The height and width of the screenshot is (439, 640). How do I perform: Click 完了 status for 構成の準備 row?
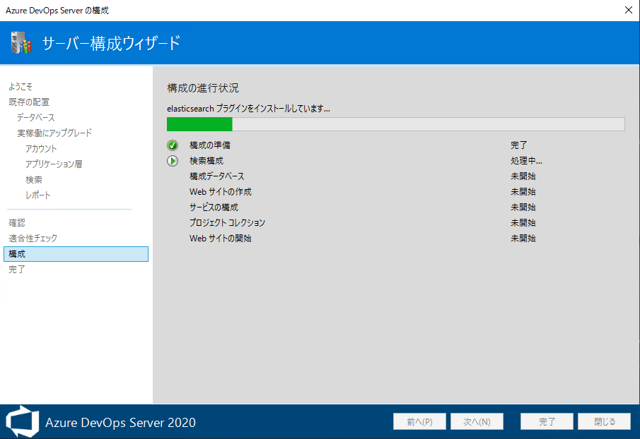point(519,145)
